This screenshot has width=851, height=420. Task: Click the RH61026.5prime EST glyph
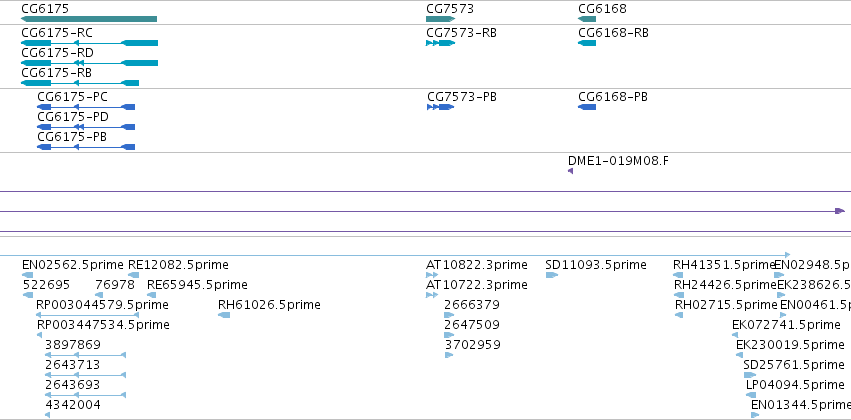[x=224, y=315]
